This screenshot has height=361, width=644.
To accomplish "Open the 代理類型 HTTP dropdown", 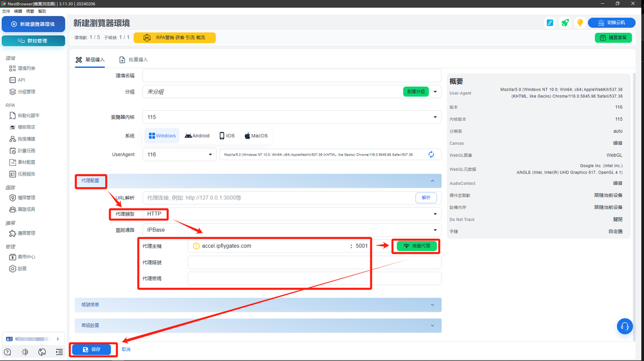I will pyautogui.click(x=291, y=214).
